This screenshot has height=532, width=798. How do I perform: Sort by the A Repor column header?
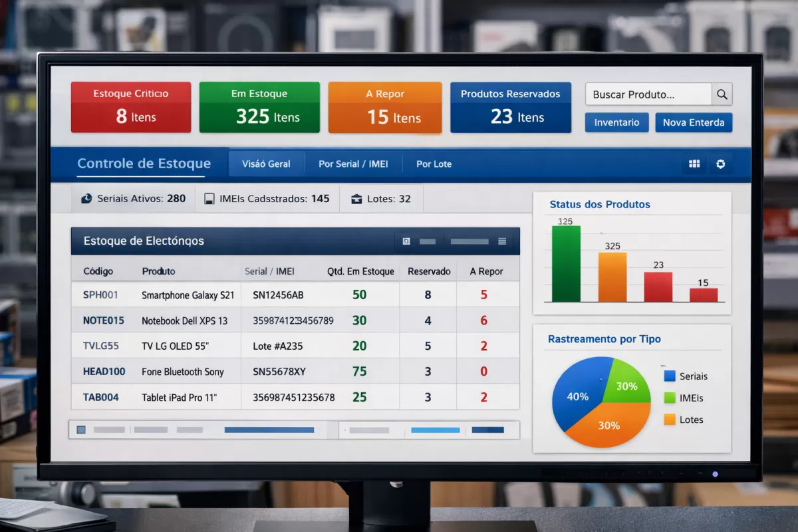click(486, 271)
